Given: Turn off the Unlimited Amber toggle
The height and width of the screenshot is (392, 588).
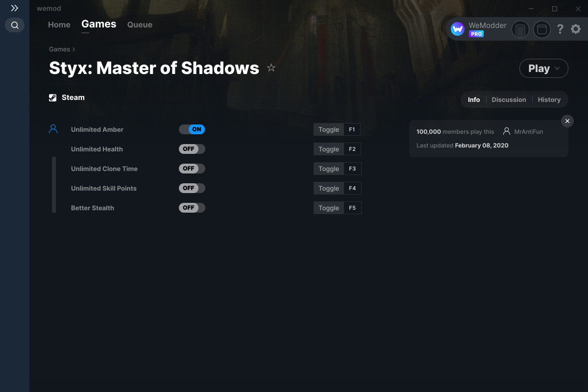Looking at the screenshot, I should coord(192,129).
